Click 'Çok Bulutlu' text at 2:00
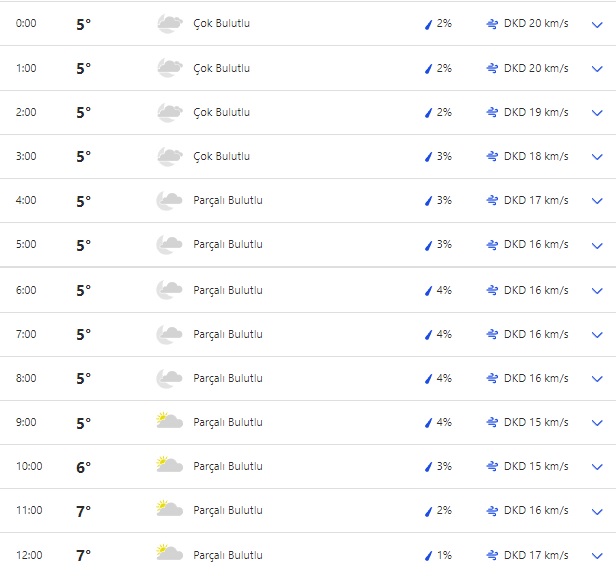This screenshot has height=576, width=616. (221, 112)
